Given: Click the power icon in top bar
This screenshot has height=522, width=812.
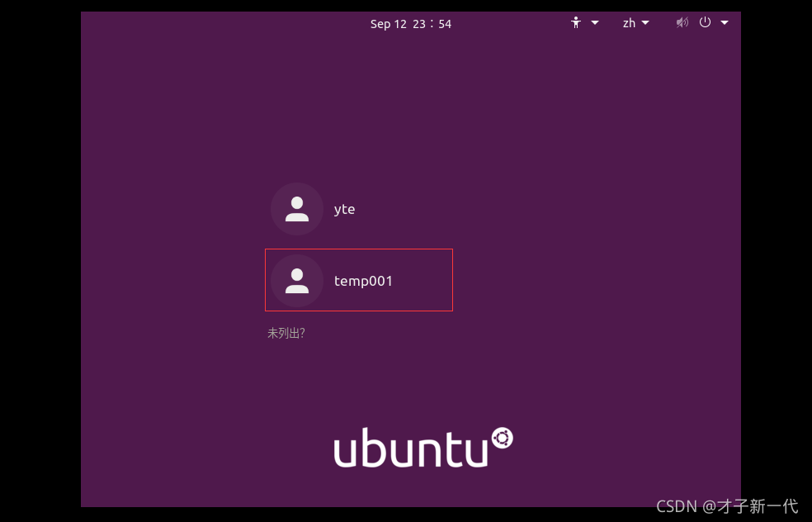Looking at the screenshot, I should click(x=705, y=22).
